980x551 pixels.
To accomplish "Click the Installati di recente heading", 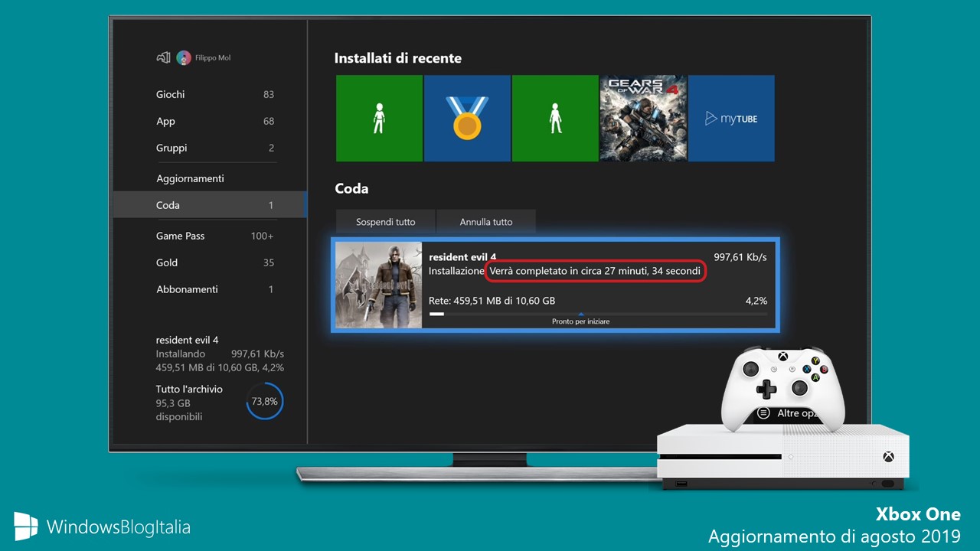I will pyautogui.click(x=398, y=58).
